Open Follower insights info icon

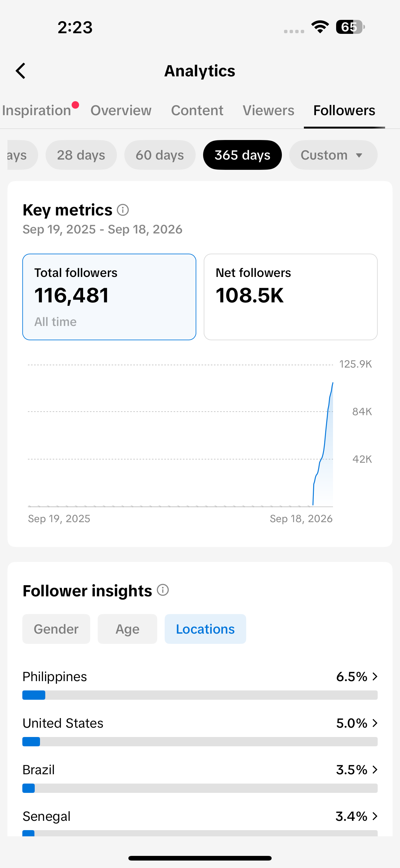click(163, 590)
